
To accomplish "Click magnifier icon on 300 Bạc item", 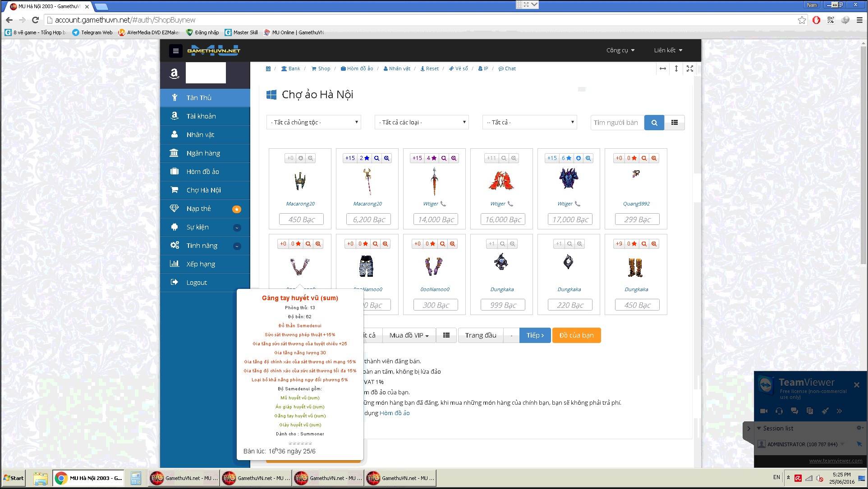I will (x=442, y=244).
